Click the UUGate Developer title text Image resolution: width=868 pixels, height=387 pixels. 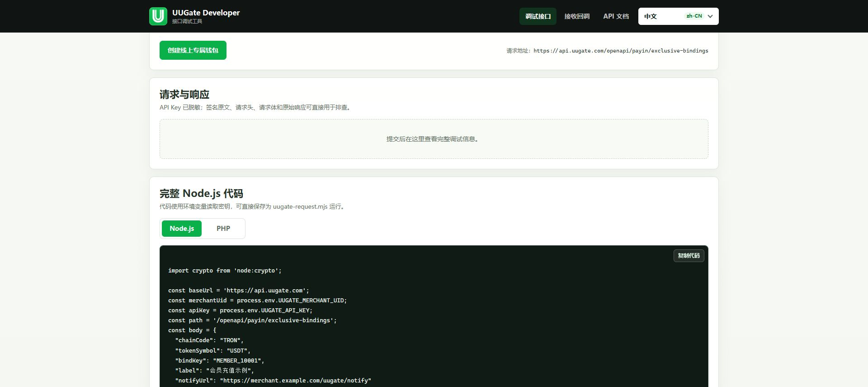point(206,13)
